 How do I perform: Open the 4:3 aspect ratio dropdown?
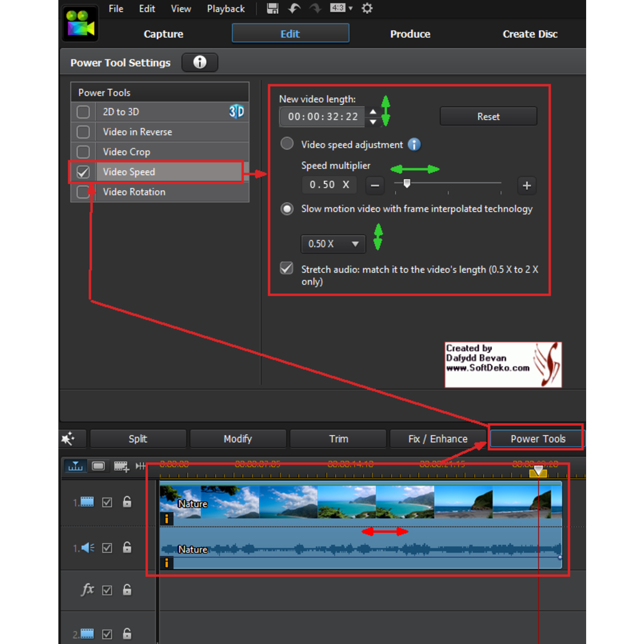coord(341,8)
